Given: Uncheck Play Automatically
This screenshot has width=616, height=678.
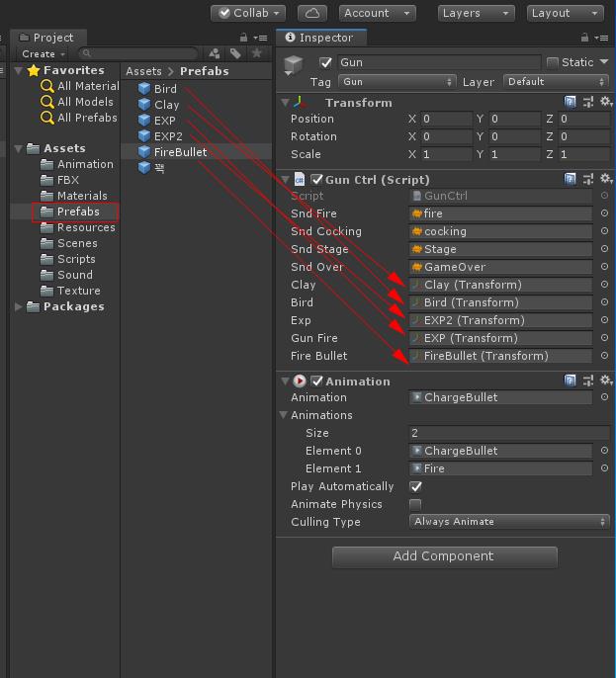Looking at the screenshot, I should (x=415, y=486).
